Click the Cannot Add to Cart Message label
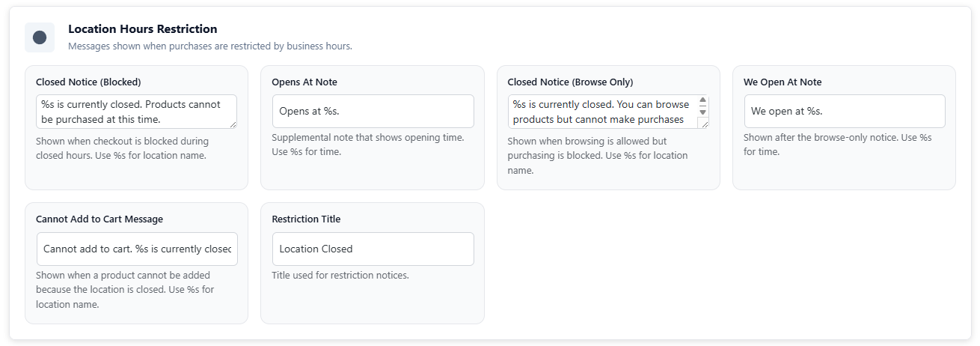980x346 pixels. point(99,219)
